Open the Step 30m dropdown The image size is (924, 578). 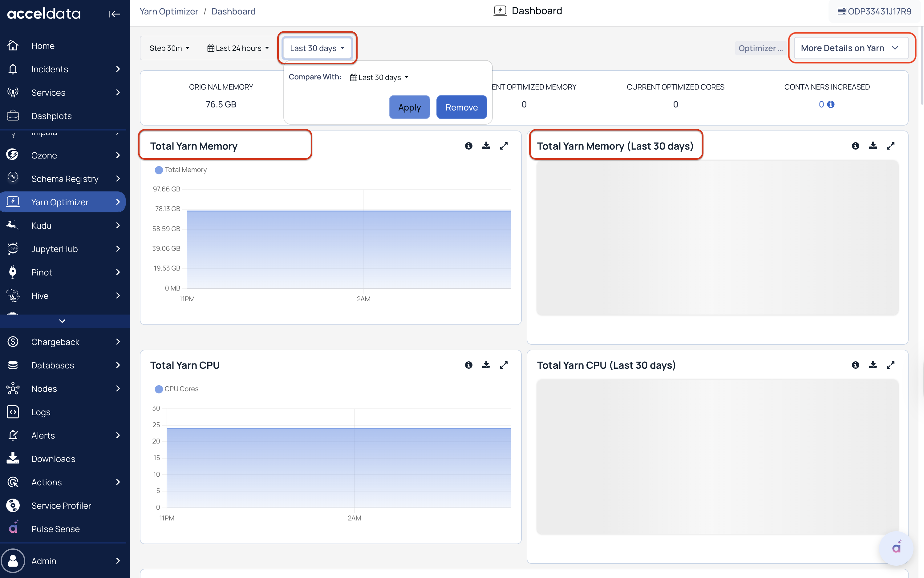169,48
